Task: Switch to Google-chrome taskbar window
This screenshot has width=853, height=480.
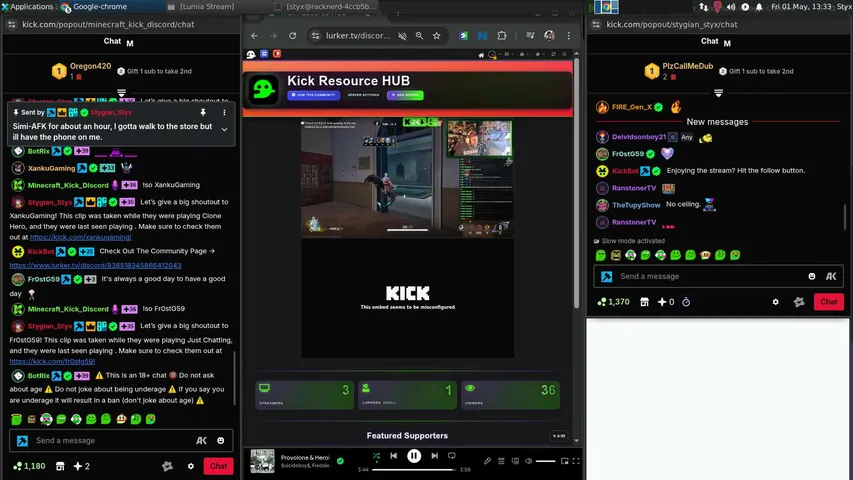Action: pyautogui.click(x=112, y=7)
